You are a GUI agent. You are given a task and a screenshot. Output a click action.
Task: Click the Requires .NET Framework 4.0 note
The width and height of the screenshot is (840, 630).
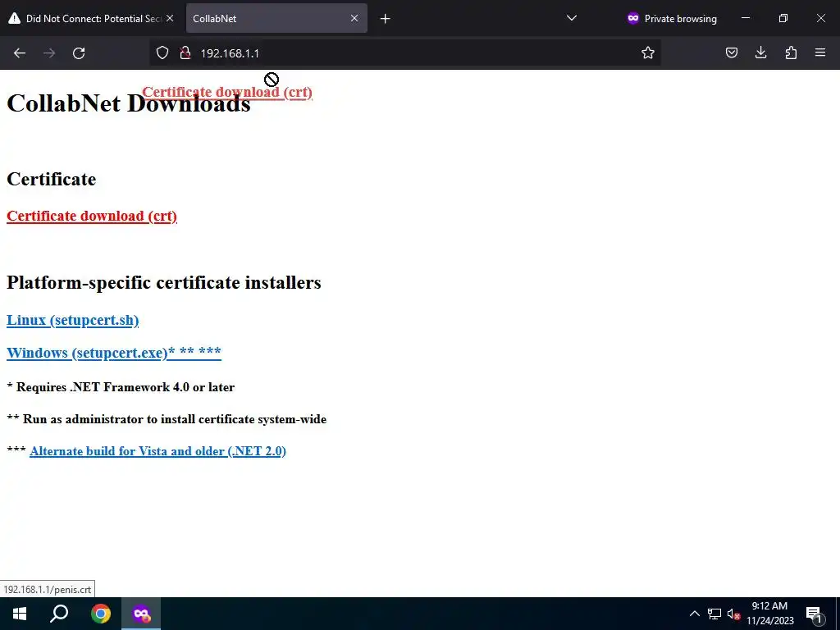point(121,387)
